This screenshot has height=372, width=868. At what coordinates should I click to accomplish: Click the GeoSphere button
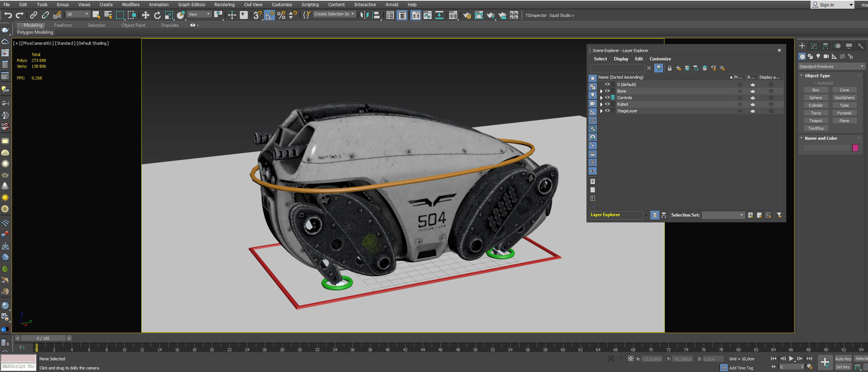[844, 98]
